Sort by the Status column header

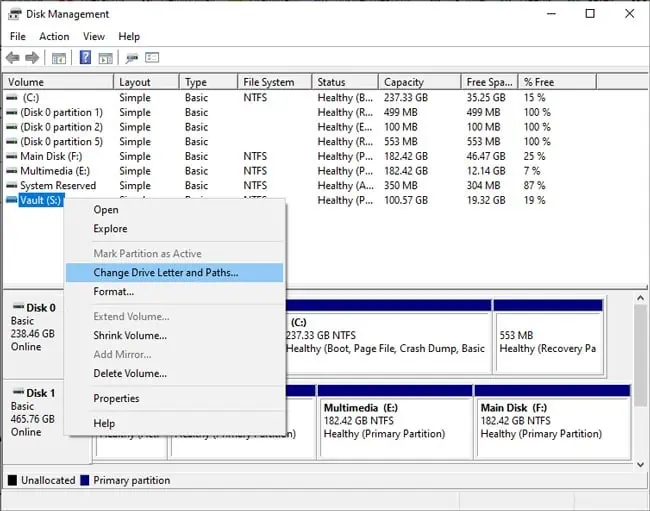345,82
